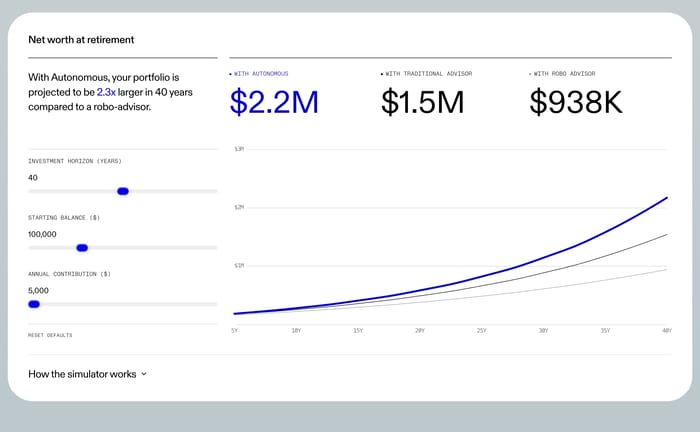Viewport: 700px width, 432px height.
Task: Click the Investment Horizon slider handle
Action: 123,191
